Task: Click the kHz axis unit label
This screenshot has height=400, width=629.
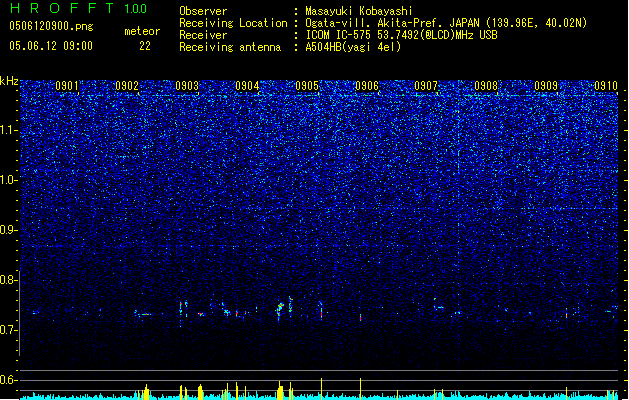Action: tap(9, 81)
